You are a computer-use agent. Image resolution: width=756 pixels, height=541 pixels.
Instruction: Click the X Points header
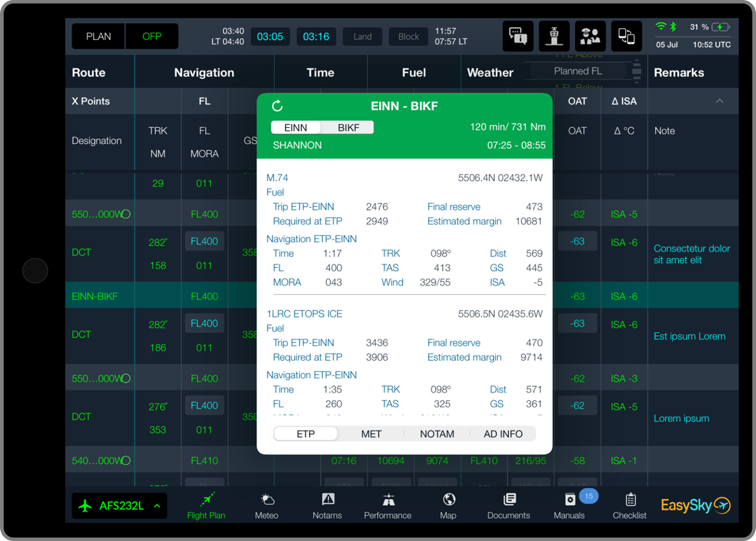click(91, 101)
